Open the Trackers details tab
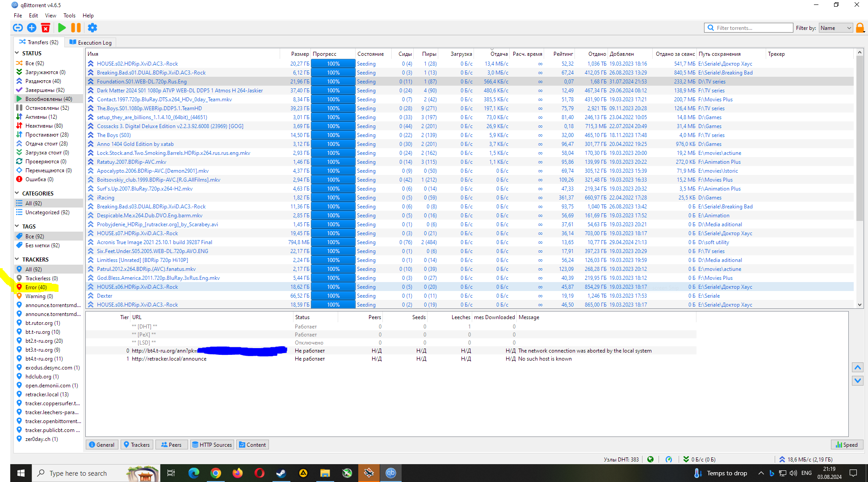Viewport: 868px width, 482px height. tap(137, 445)
